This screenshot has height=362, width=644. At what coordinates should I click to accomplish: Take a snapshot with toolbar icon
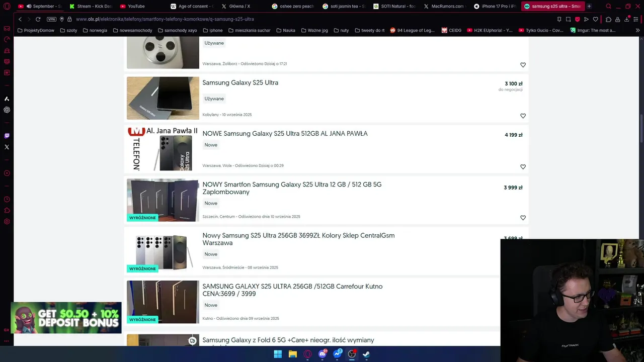[568, 19]
